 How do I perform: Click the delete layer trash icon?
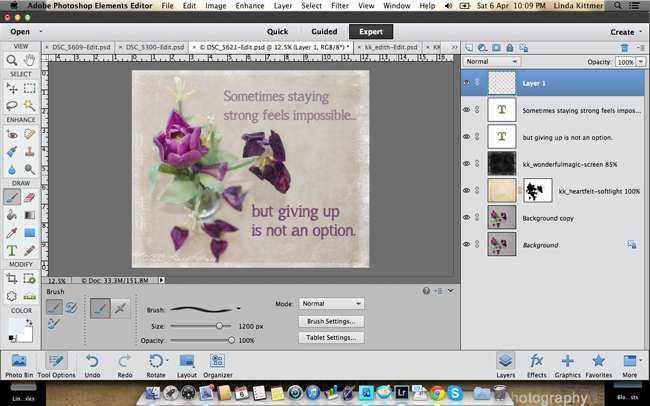pyautogui.click(x=624, y=48)
